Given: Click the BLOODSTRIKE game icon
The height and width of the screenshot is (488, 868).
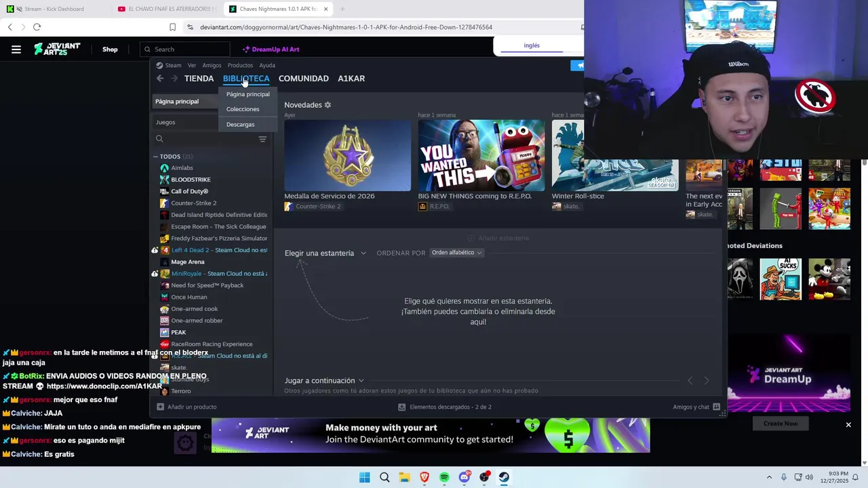Looking at the screenshot, I should [164, 180].
